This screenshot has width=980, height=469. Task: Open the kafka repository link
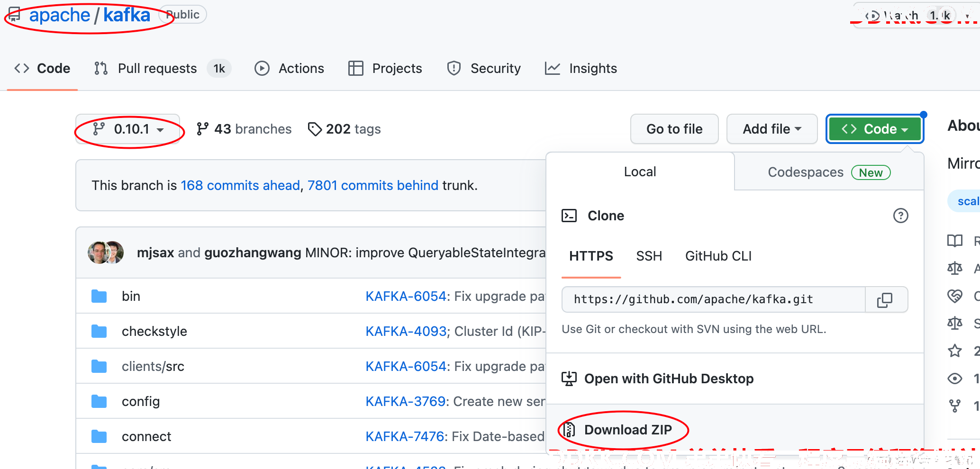pyautogui.click(x=127, y=15)
